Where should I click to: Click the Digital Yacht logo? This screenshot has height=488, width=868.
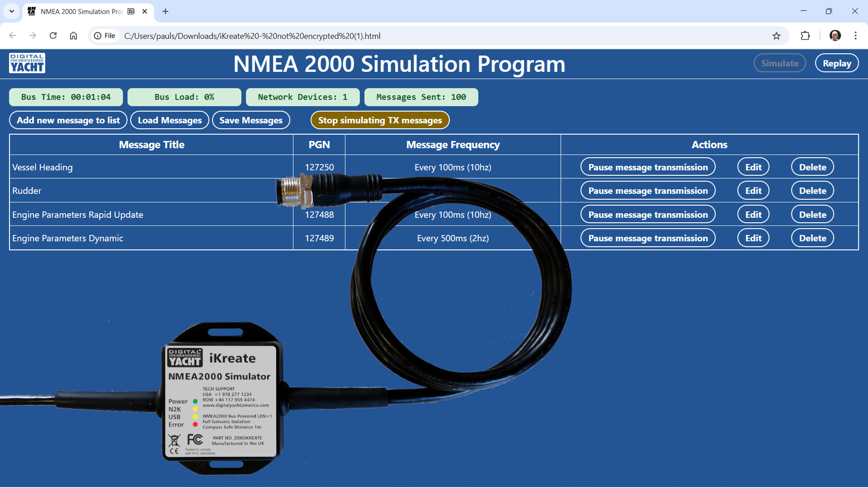coord(27,63)
